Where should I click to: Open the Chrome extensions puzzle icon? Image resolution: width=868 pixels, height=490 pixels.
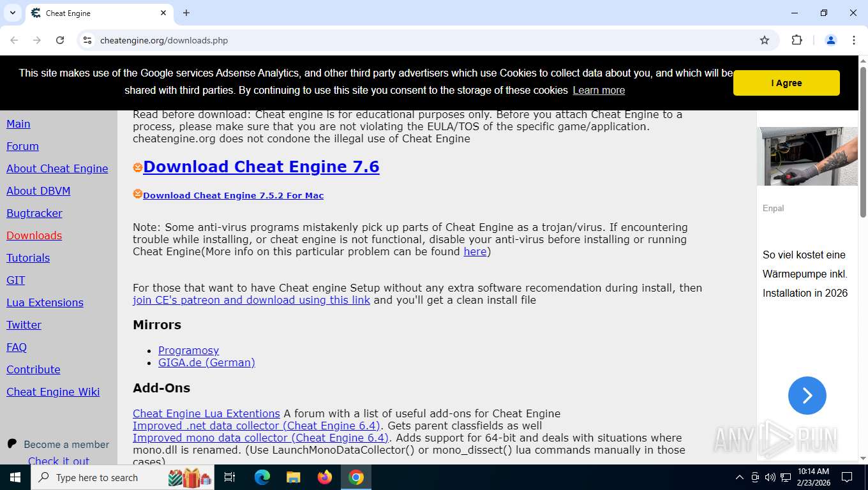coord(797,40)
